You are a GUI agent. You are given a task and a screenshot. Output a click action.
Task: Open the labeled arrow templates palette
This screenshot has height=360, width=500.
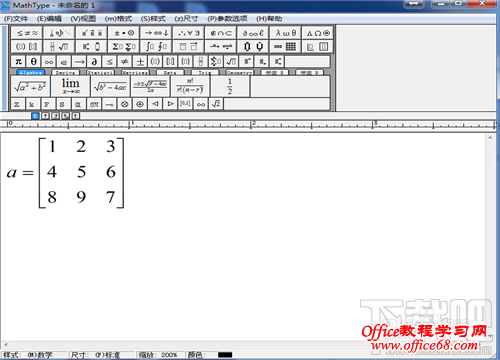tap(221, 46)
